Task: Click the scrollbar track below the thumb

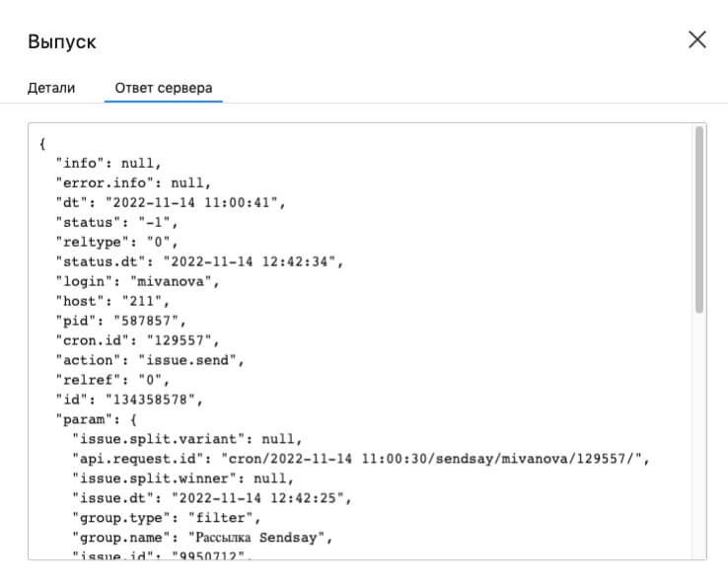Action: coord(698,434)
